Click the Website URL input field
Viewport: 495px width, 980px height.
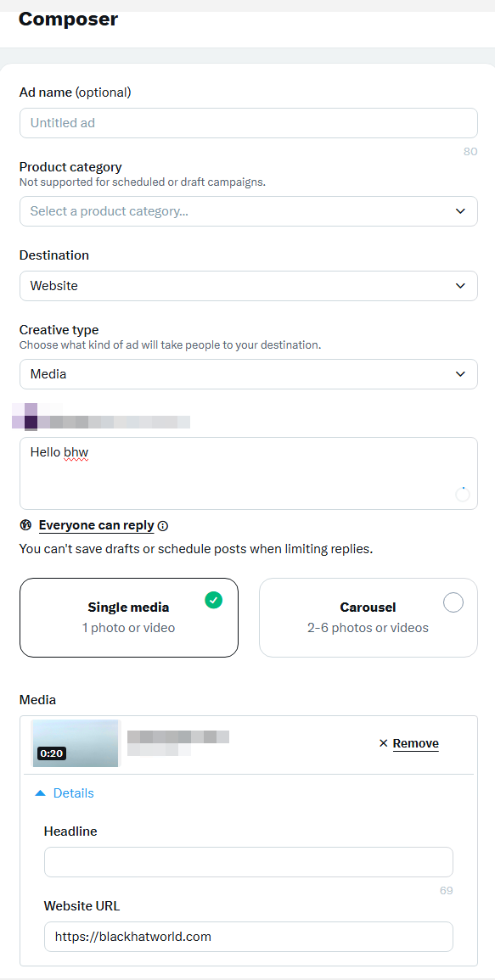(x=249, y=936)
